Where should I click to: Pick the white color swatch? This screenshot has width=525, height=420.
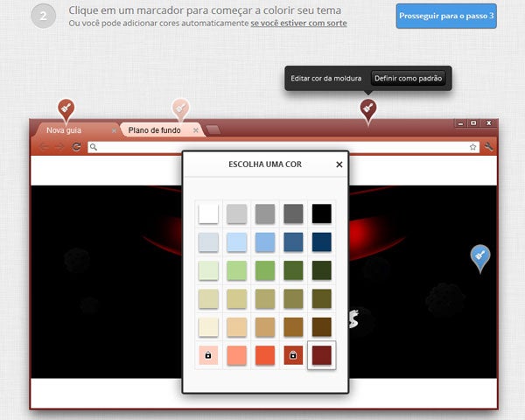click(209, 213)
